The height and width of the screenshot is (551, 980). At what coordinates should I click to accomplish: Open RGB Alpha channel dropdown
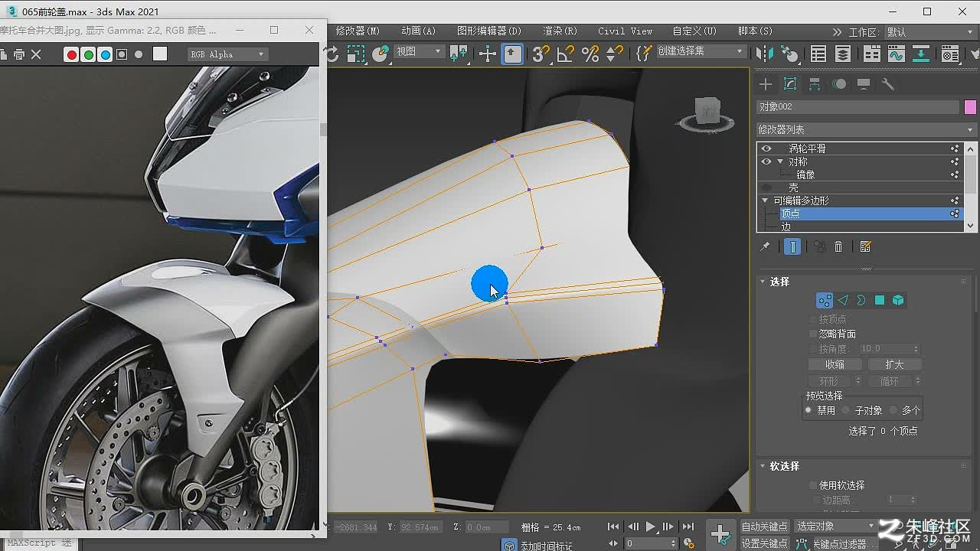pos(227,54)
